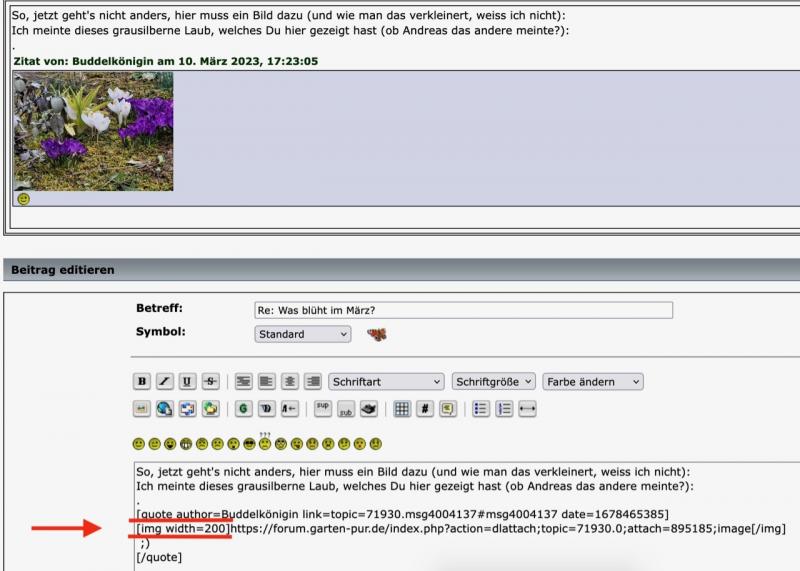Open the quoted crocus flower image
Image resolution: width=800 pixels, height=571 pixels.
[93, 131]
